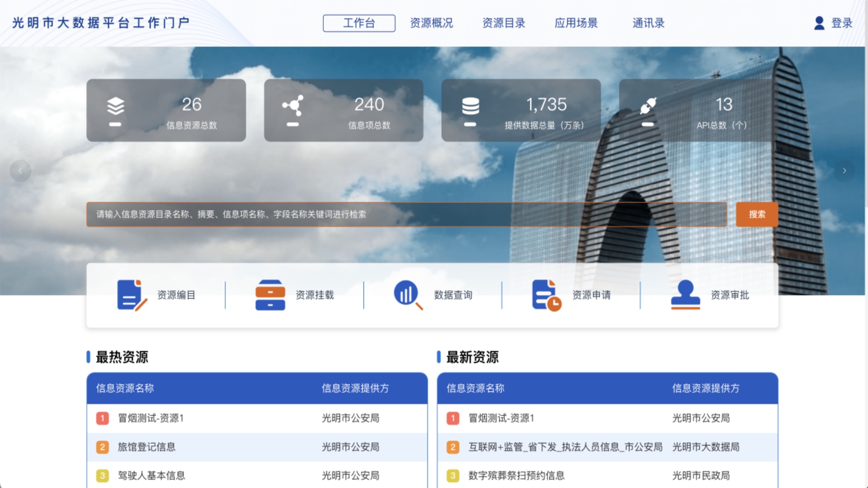868x488 pixels.
Task: Open the 资源申请 application form icon
Action: [546, 294]
